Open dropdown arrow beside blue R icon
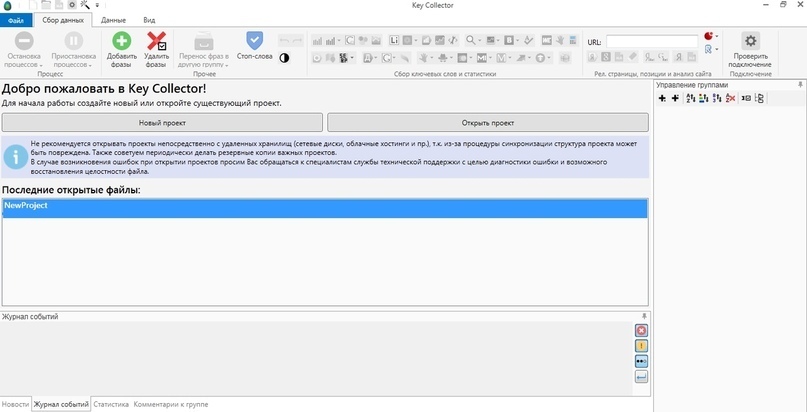Viewport: 807px width, 412px height. coord(717,49)
